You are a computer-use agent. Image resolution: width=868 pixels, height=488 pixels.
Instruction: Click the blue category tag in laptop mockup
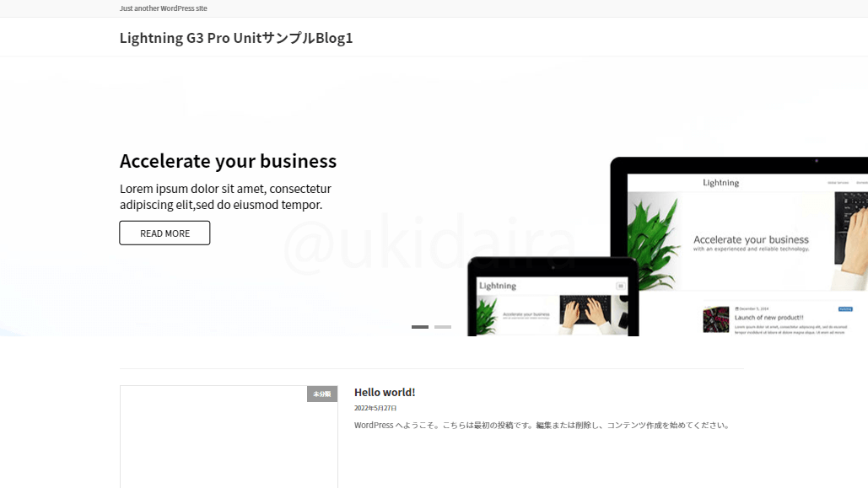pyautogui.click(x=845, y=309)
